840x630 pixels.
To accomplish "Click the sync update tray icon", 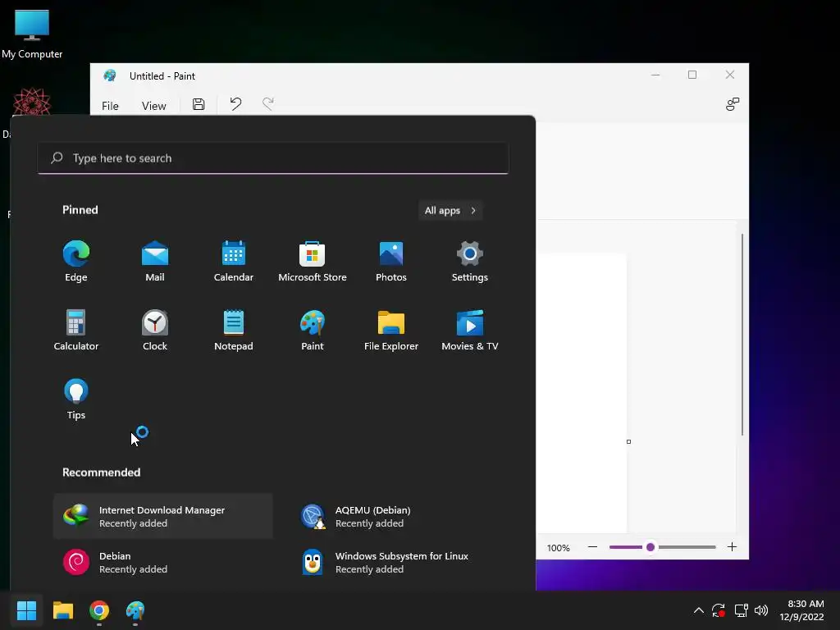I will pyautogui.click(x=719, y=610).
